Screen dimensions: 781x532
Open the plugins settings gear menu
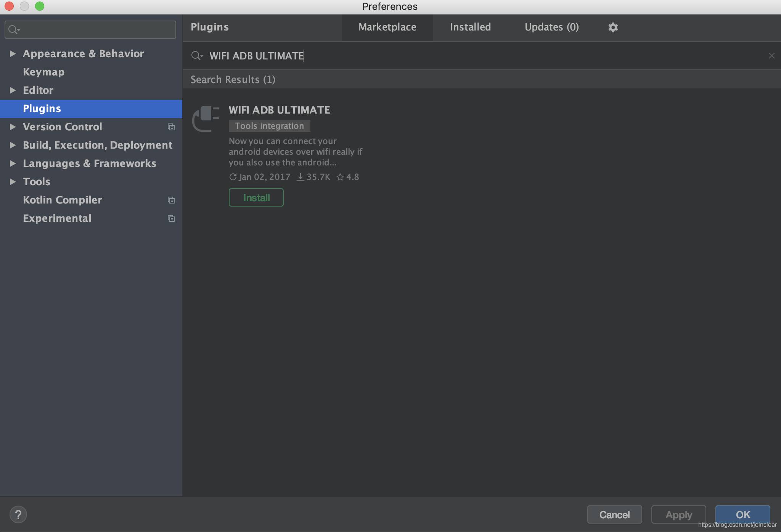(613, 27)
